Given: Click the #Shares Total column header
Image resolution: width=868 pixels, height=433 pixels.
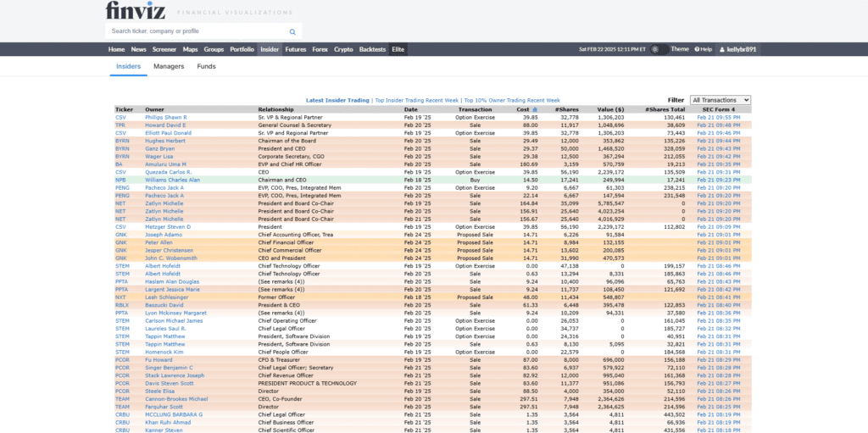Looking at the screenshot, I should tap(665, 109).
